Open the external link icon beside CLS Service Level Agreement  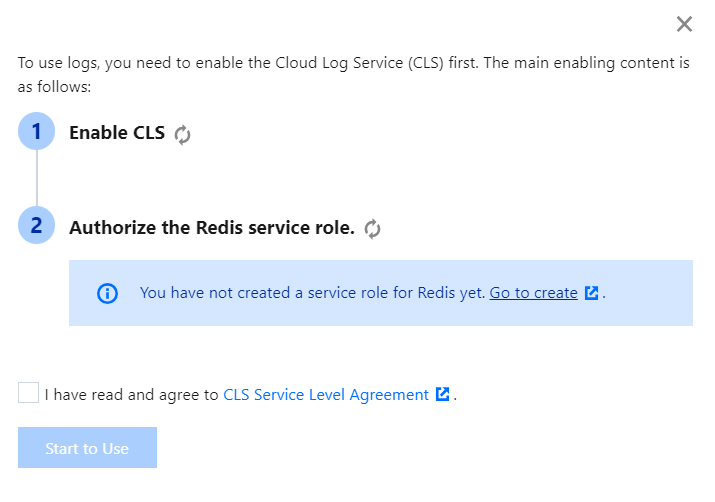pos(443,394)
